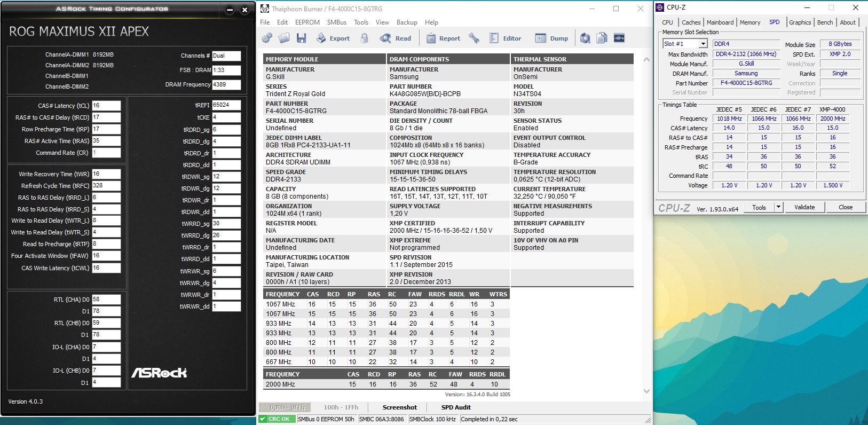The image size is (868, 425).
Task: Click the Refresh Cycle Time (tRFC) field
Action: point(106,186)
